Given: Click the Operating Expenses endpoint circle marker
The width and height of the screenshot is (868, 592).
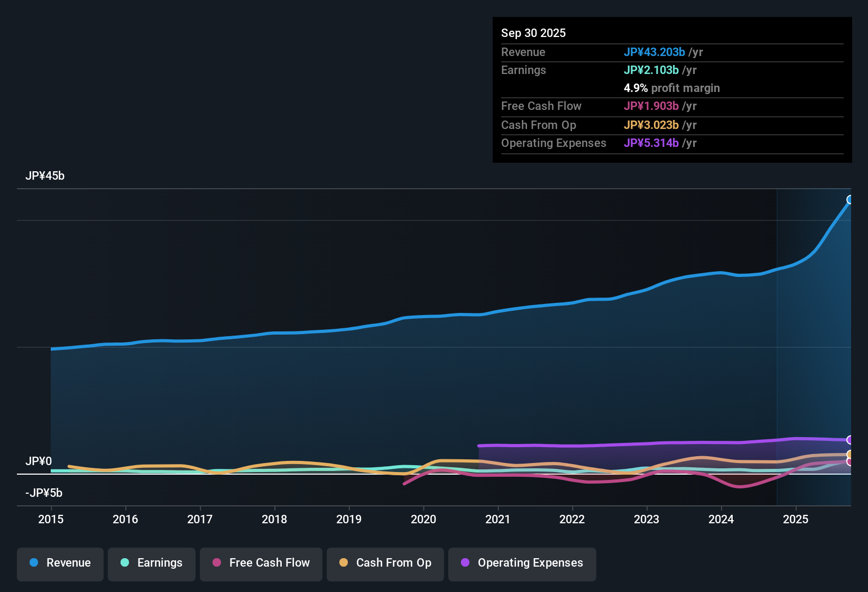Looking at the screenshot, I should click(x=850, y=440).
